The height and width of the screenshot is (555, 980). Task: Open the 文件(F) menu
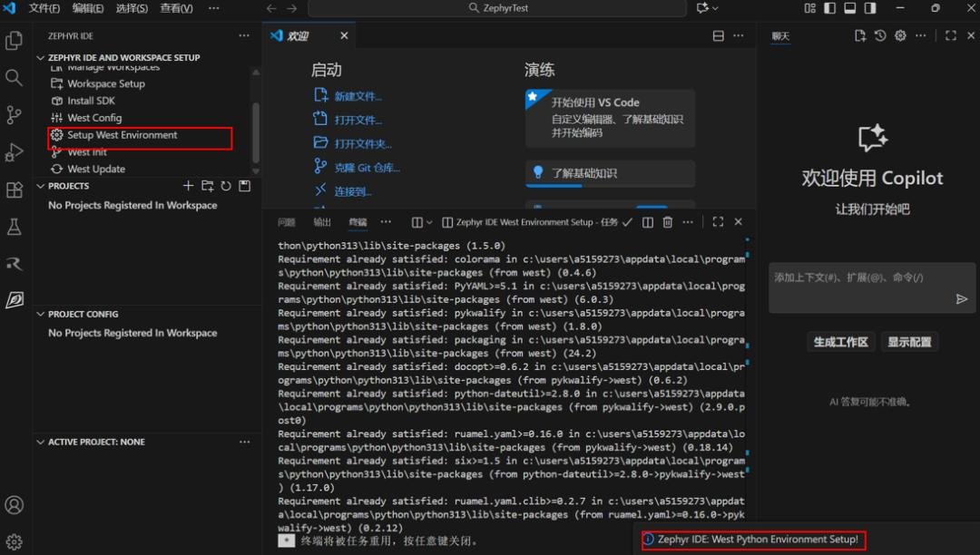(x=44, y=8)
